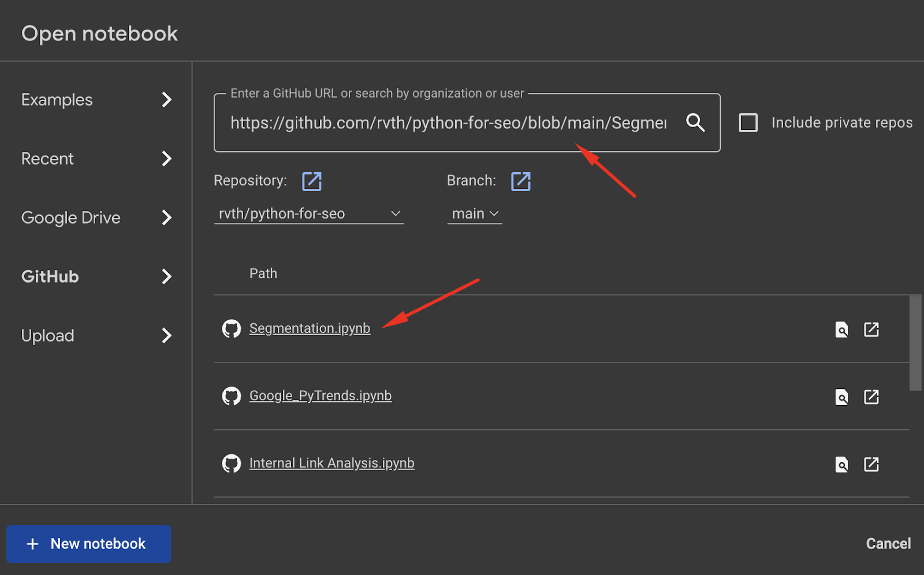This screenshot has width=924, height=575.
Task: Open the rvth/python-for-seo repository dropdown
Action: pyautogui.click(x=309, y=214)
